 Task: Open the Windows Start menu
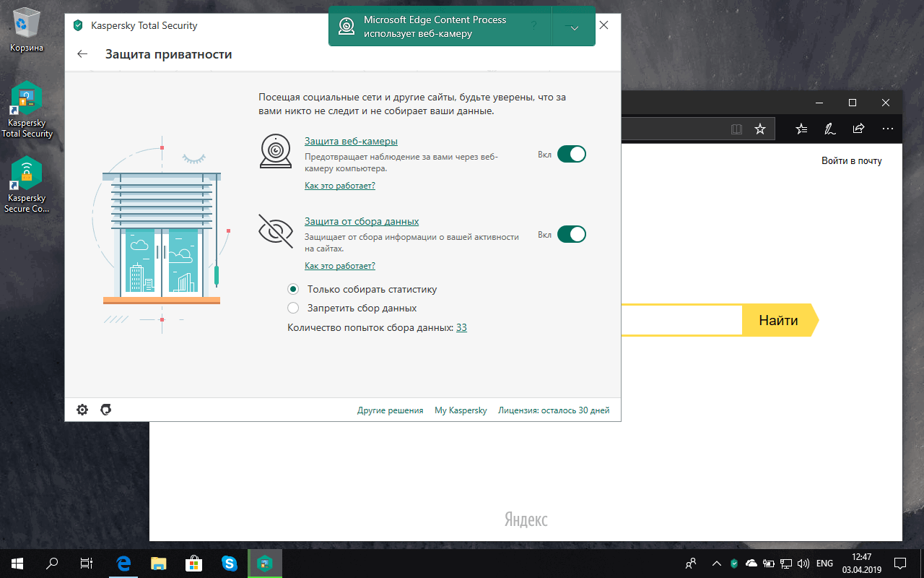(x=17, y=563)
